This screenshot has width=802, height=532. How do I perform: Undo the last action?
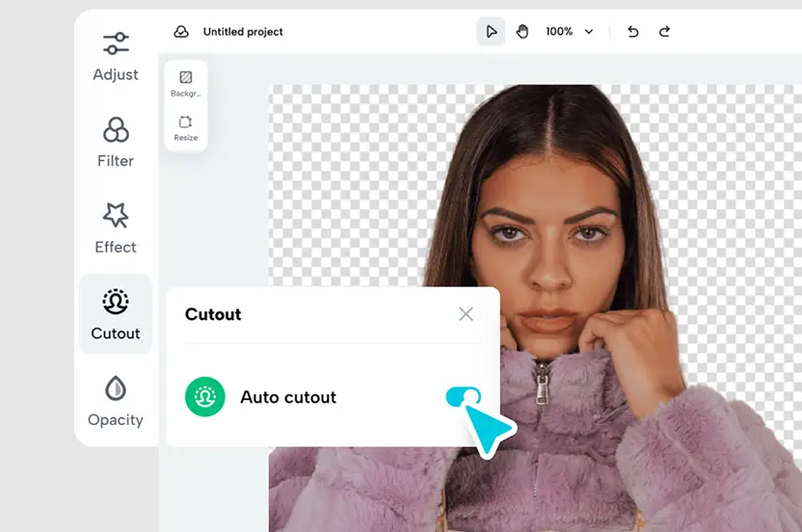point(633,32)
